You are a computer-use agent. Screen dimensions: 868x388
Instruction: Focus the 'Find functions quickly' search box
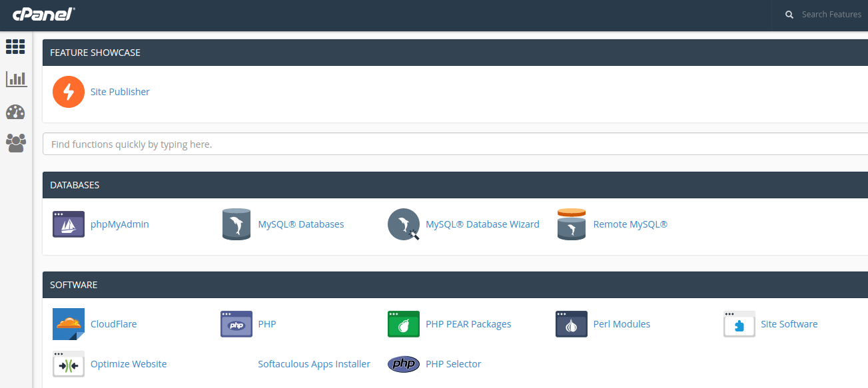coord(455,144)
